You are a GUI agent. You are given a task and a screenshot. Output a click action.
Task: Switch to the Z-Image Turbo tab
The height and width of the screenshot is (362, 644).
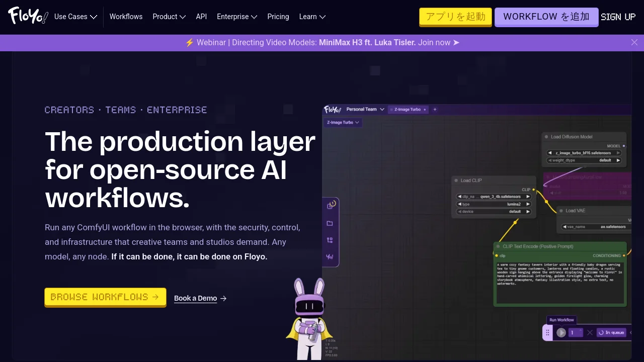[x=408, y=109]
